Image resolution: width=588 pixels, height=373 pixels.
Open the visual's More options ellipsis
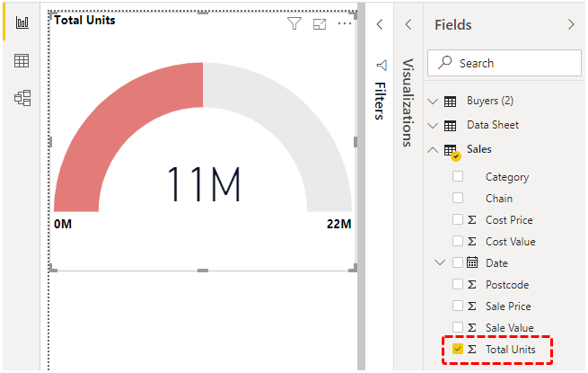[x=345, y=24]
